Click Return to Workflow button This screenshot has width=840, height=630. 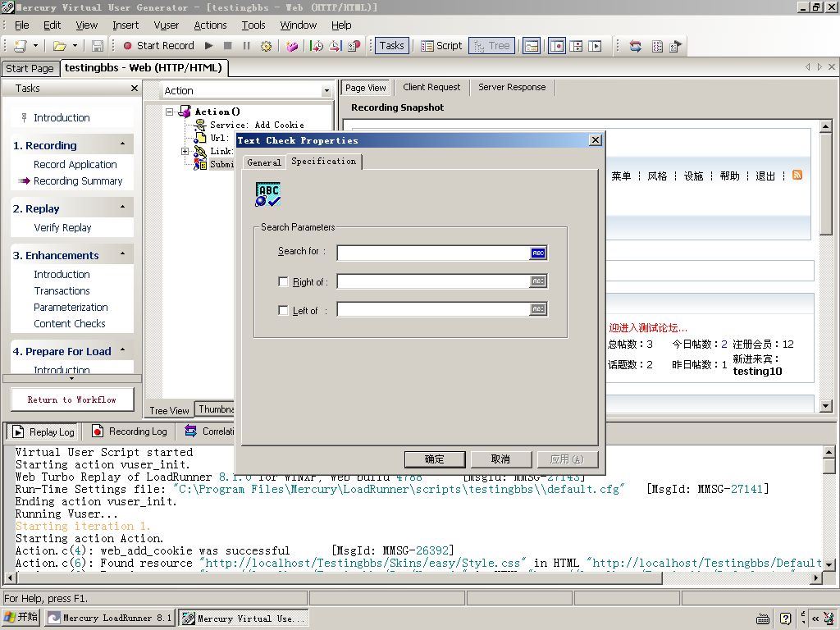[72, 399]
